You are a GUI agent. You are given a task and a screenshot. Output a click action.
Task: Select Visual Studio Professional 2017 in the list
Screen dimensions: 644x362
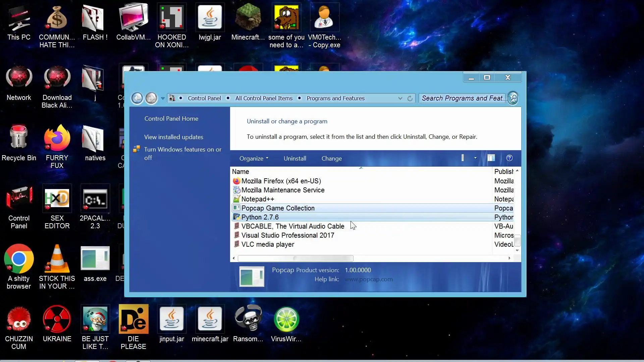(x=287, y=235)
